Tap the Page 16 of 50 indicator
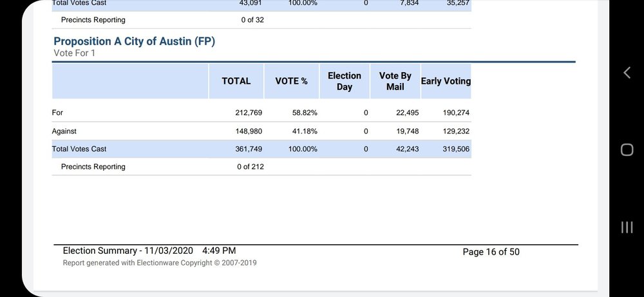Viewport: 644px width, 297px height. (491, 252)
